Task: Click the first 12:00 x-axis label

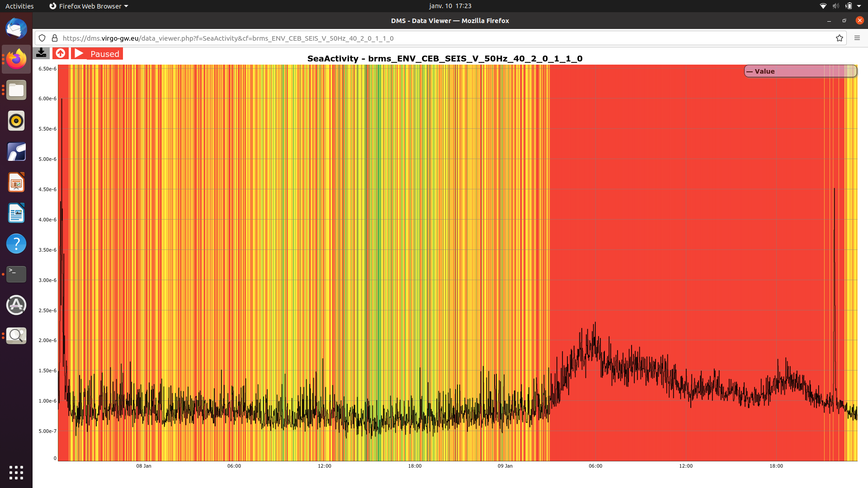Action: click(325, 466)
